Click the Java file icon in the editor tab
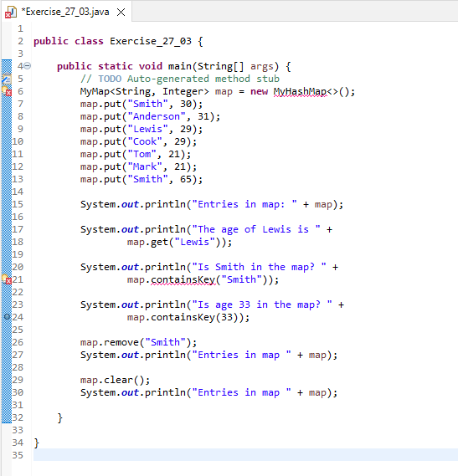458x476 pixels. (x=11, y=13)
